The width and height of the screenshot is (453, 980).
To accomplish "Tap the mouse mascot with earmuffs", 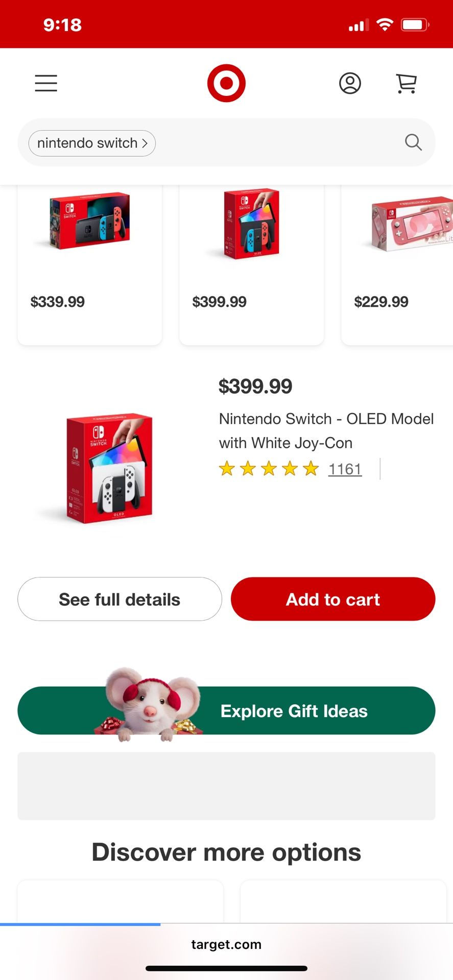I will pos(149,703).
